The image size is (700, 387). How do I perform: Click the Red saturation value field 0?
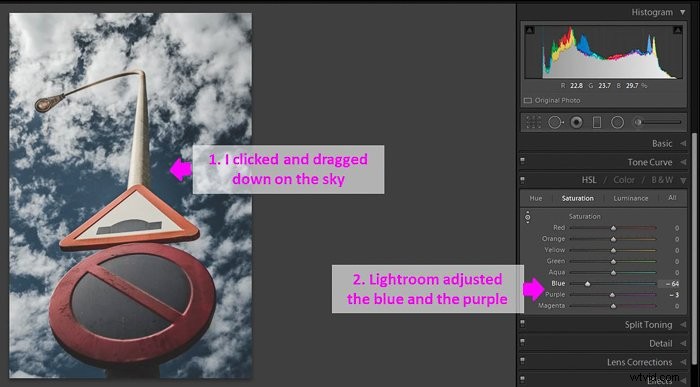[x=677, y=228]
